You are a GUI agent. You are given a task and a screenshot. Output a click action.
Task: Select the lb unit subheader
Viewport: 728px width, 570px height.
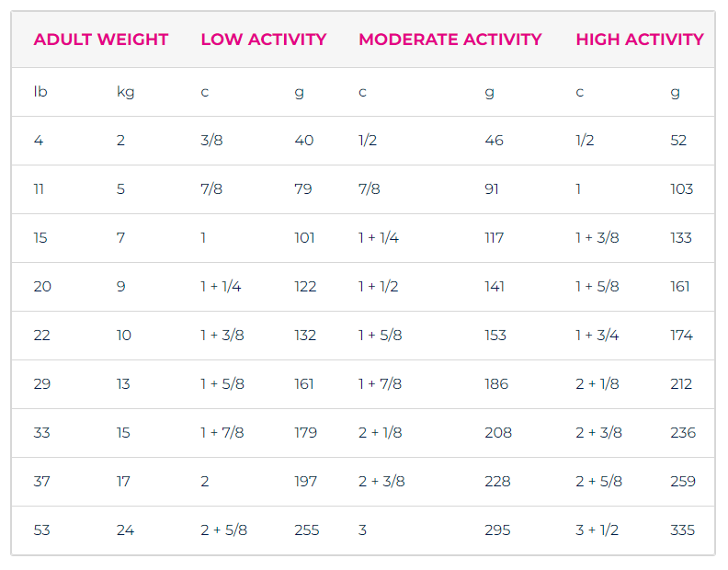click(x=40, y=92)
